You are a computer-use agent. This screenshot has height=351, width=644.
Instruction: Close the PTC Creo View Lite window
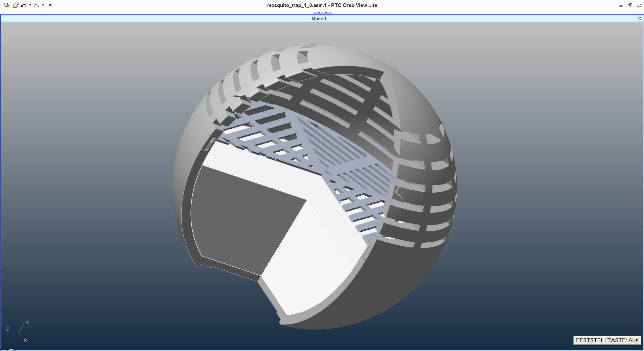coord(639,5)
